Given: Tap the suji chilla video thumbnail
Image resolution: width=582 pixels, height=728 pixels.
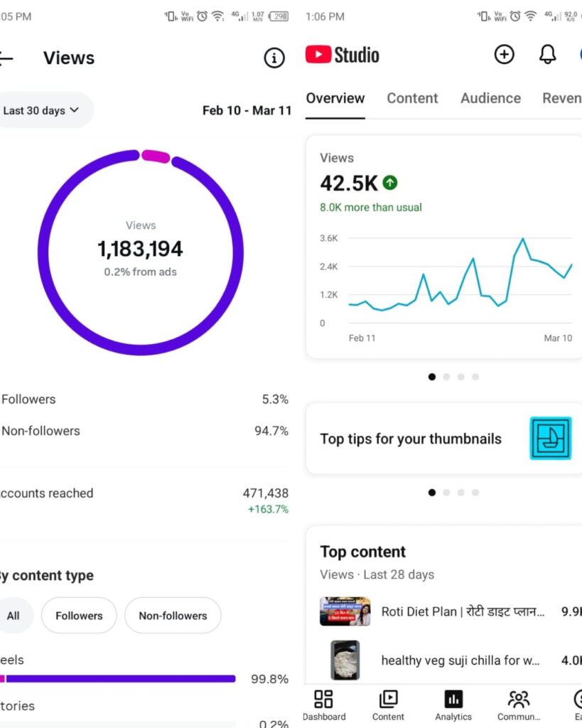Looking at the screenshot, I should (345, 660).
